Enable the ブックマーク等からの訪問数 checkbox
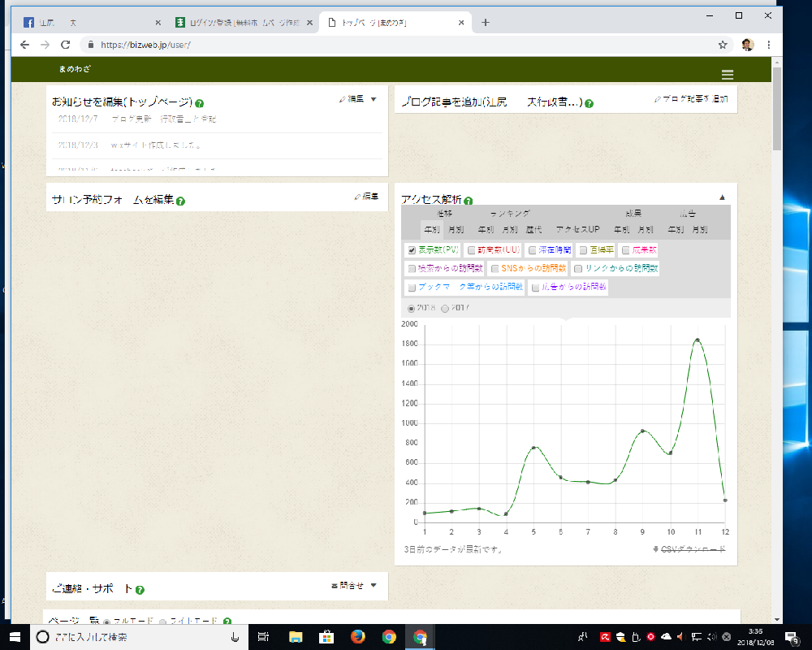The height and width of the screenshot is (650, 812). click(412, 287)
